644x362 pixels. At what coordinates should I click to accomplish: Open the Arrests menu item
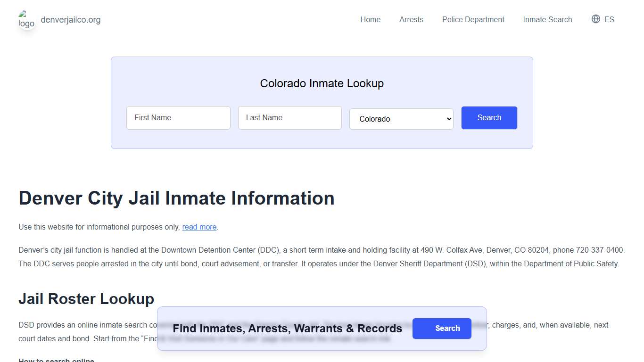411,19
